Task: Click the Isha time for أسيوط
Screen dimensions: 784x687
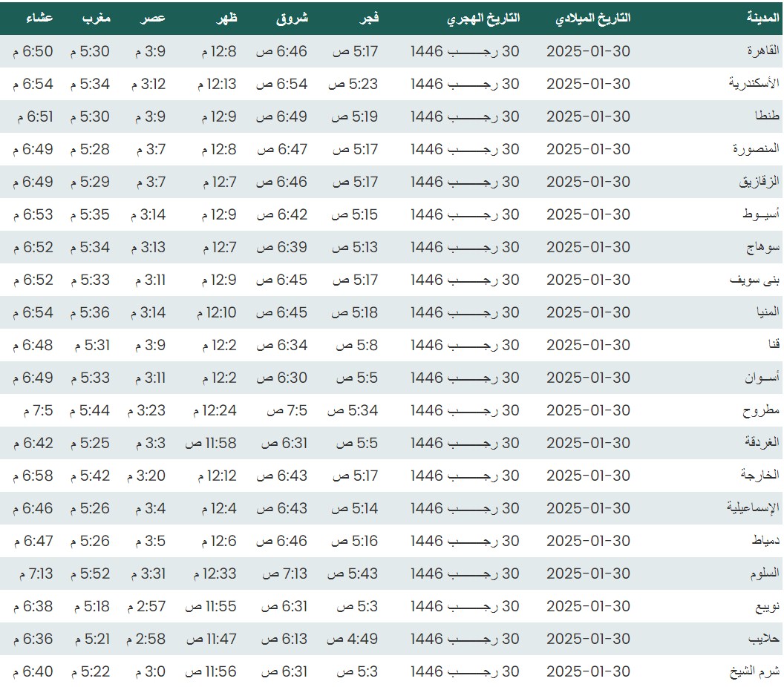Action: coord(34,214)
